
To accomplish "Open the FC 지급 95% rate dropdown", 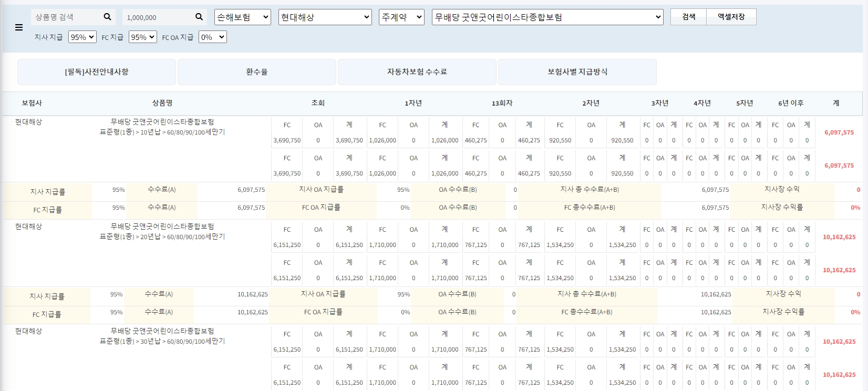I will tap(143, 37).
